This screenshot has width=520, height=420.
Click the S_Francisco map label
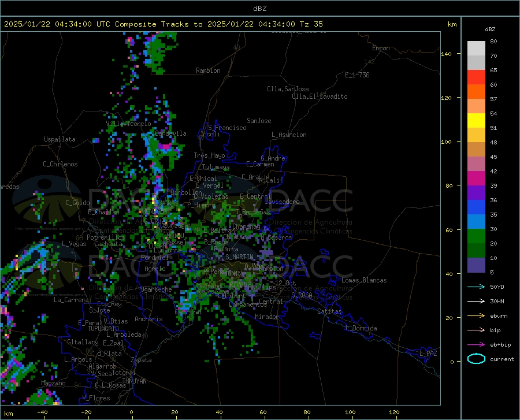tap(227, 128)
